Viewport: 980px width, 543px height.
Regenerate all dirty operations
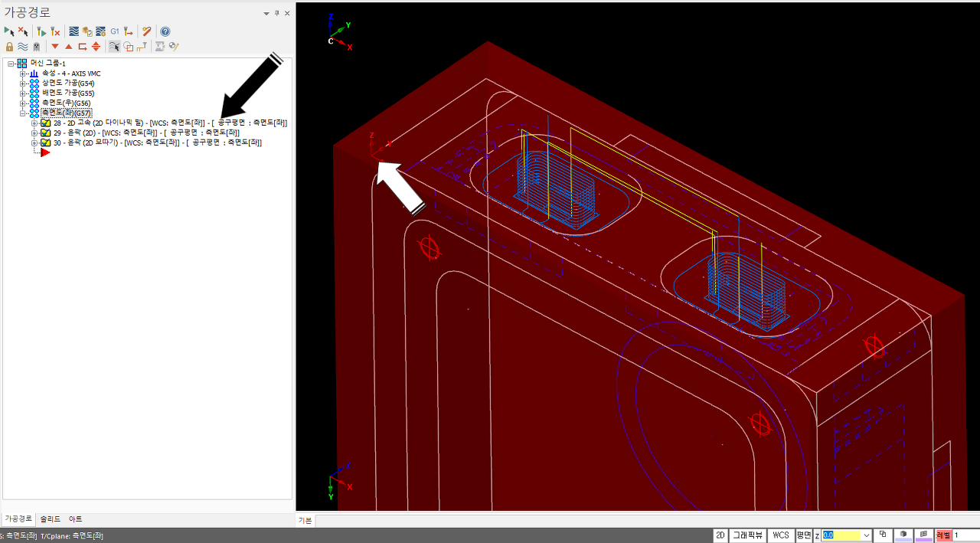pyautogui.click(x=55, y=31)
